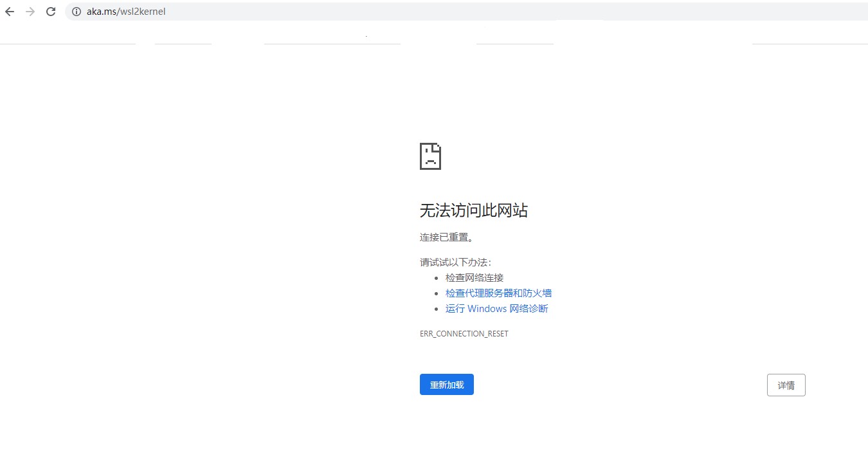Image resolution: width=868 pixels, height=460 pixels.
Task: Open the site information icon beside the URL
Action: 76,12
